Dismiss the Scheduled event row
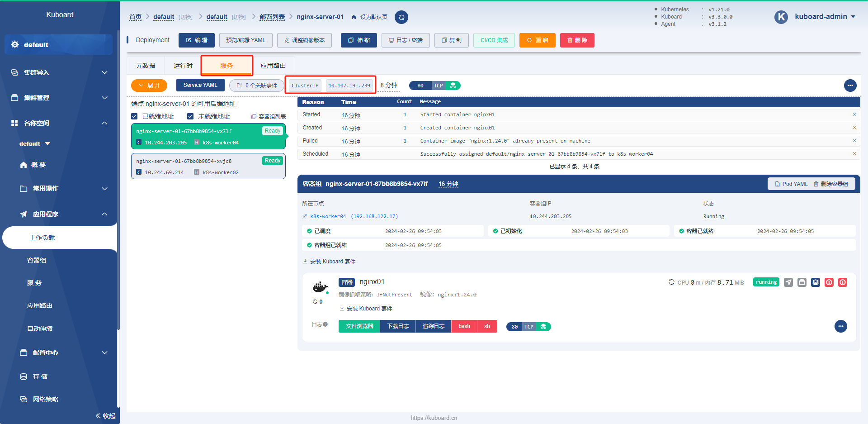The image size is (868, 424). [x=854, y=154]
